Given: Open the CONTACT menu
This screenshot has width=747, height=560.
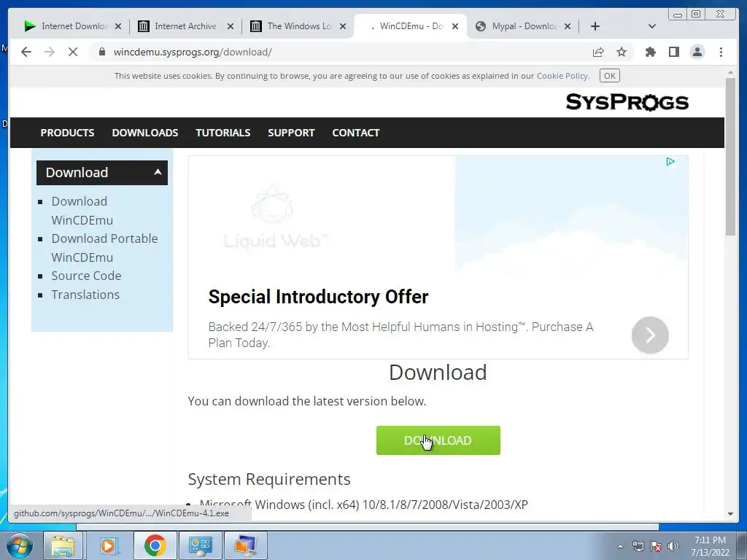Looking at the screenshot, I should 356,133.
